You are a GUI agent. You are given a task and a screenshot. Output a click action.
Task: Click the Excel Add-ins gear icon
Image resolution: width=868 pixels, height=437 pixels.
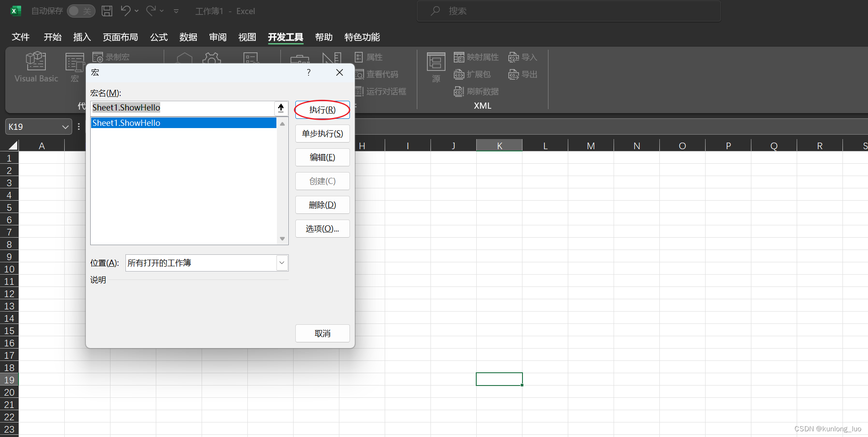point(212,58)
